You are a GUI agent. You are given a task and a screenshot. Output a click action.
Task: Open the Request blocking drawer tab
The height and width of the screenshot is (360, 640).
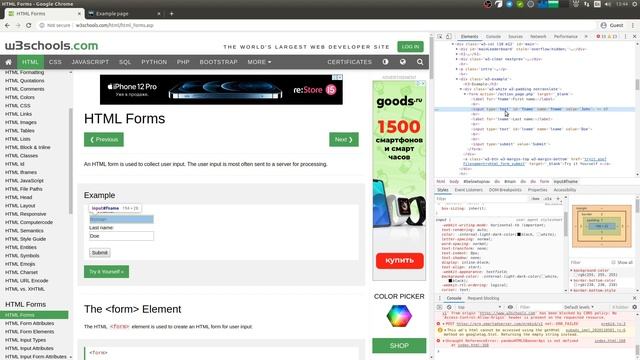pos(483,298)
